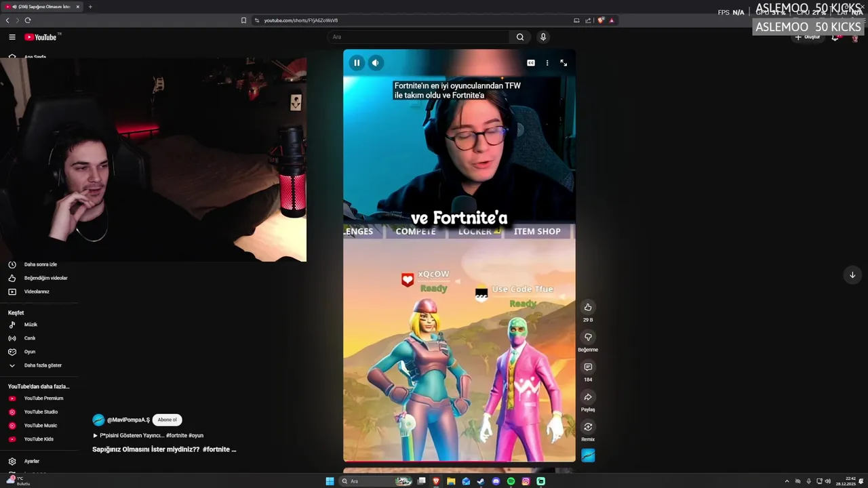Subscribe with the Abone ol button
The width and height of the screenshot is (868, 488).
tap(167, 420)
